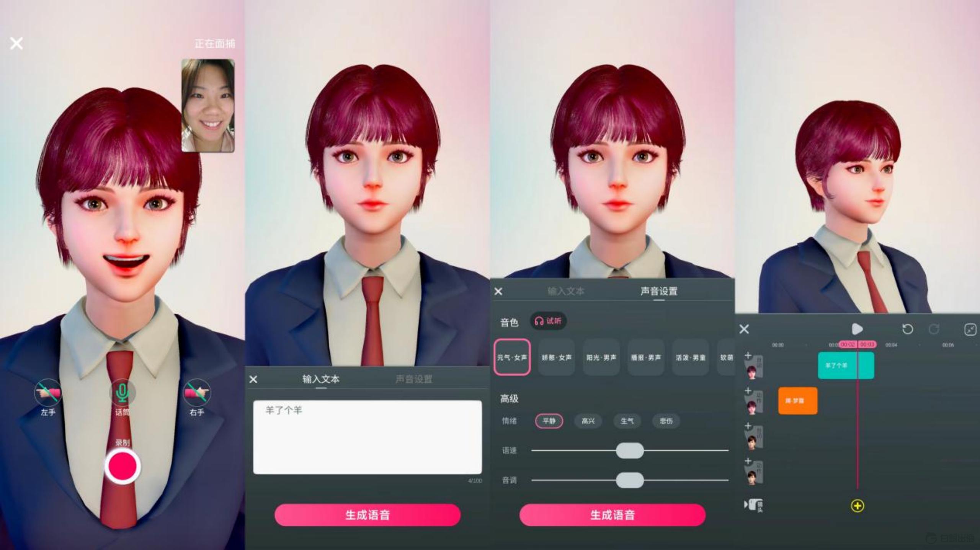The height and width of the screenshot is (550, 980).
Task: Add clip to first avatar track plus
Action: [x=748, y=356]
